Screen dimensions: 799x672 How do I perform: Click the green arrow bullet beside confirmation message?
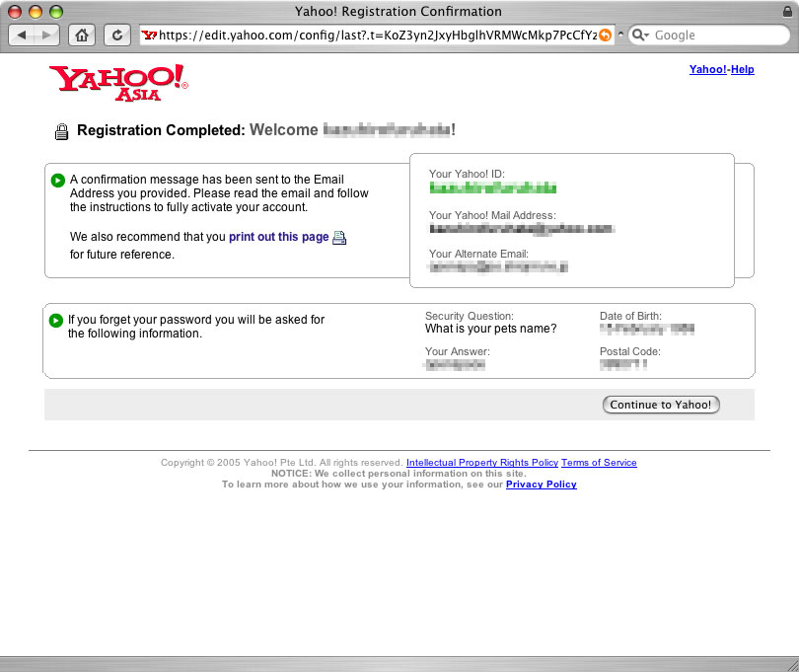click(57, 180)
